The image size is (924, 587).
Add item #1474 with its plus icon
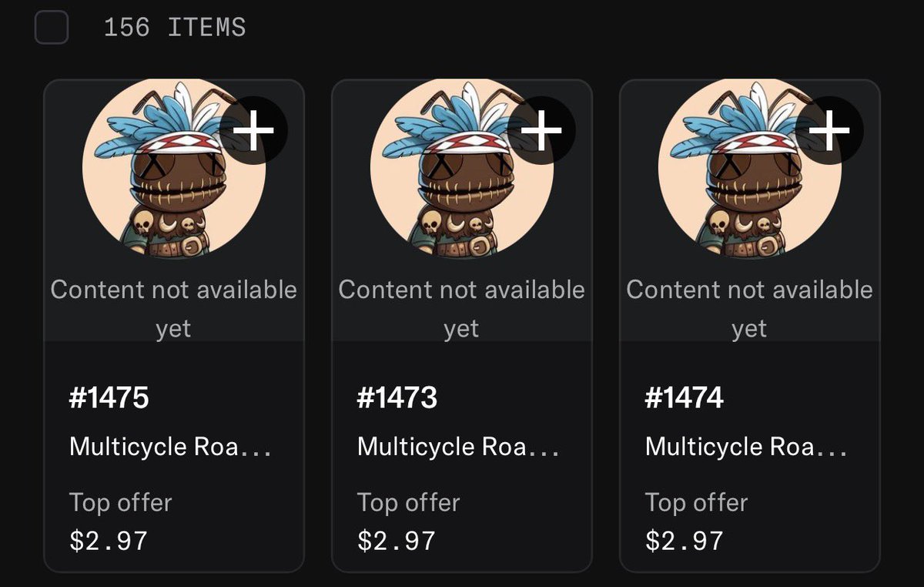[829, 130]
